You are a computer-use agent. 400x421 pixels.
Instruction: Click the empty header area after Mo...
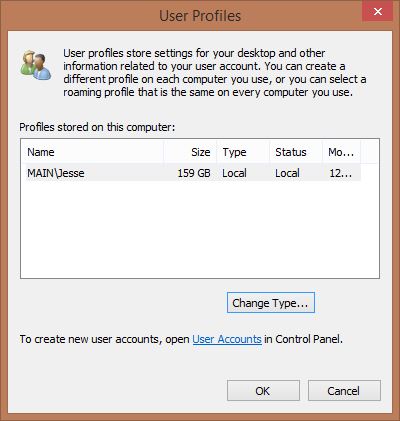click(x=370, y=152)
